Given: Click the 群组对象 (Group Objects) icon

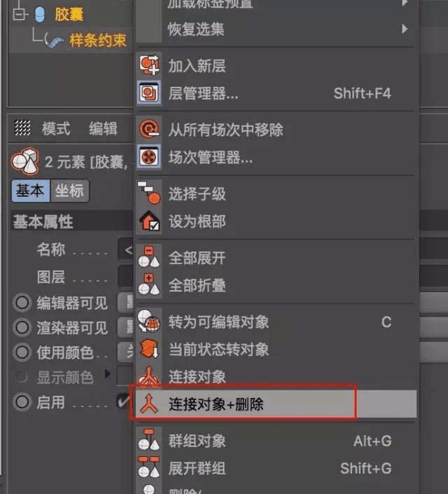Looking at the screenshot, I should pos(150,441).
